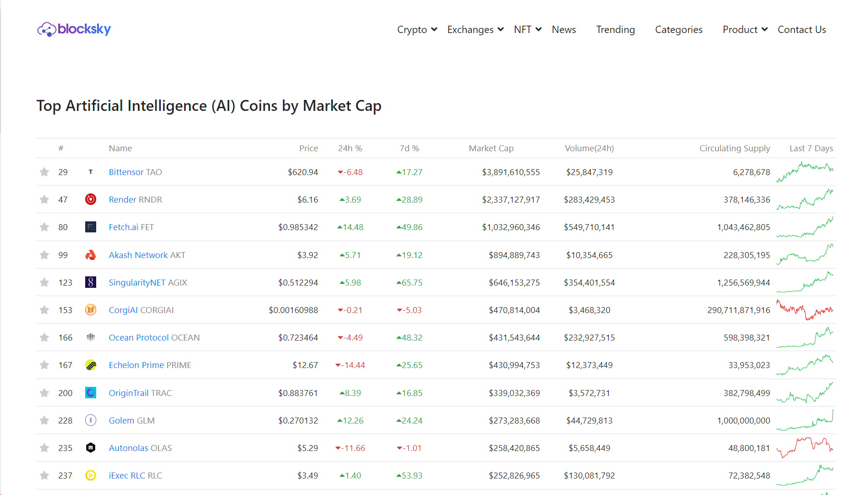Image resolution: width=868 pixels, height=495 pixels.
Task: Open the News page
Action: tap(564, 29)
